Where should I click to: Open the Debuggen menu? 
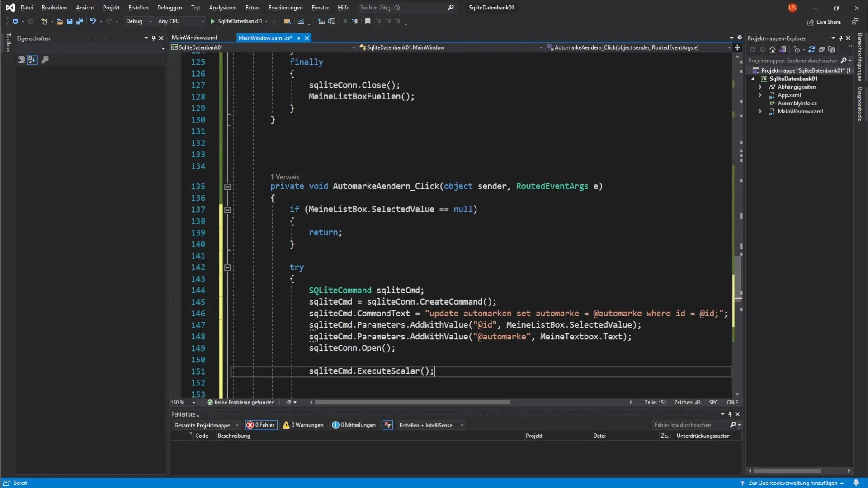click(x=170, y=8)
